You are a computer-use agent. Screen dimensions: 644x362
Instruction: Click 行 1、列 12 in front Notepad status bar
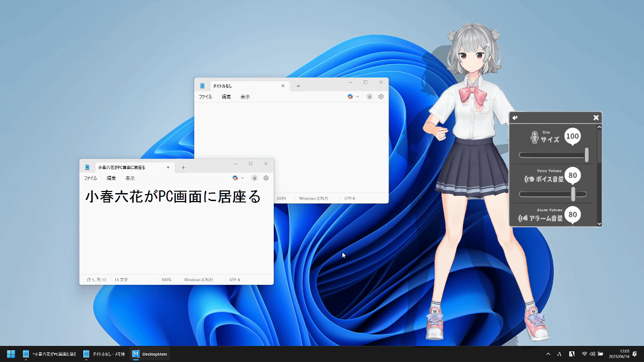(97, 280)
